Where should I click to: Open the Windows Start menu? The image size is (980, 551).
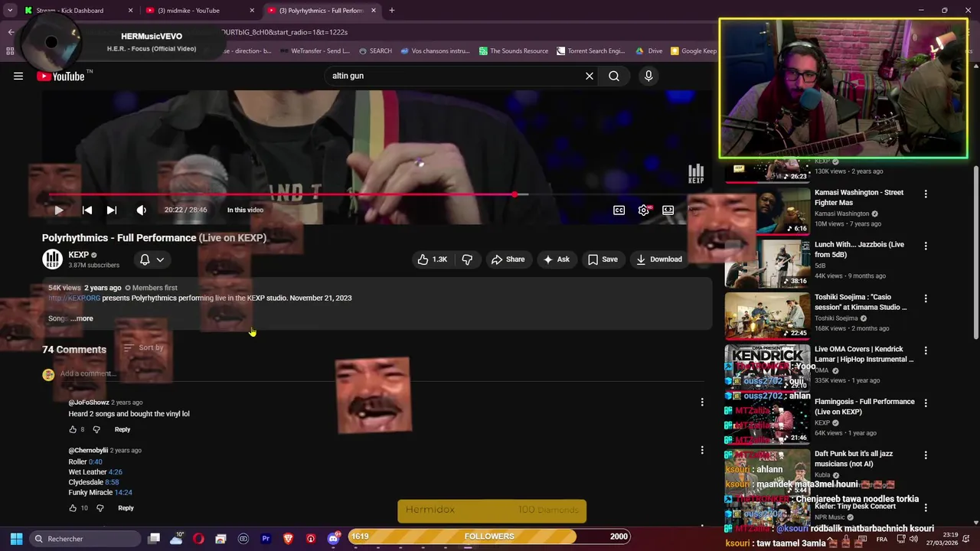pyautogui.click(x=16, y=539)
